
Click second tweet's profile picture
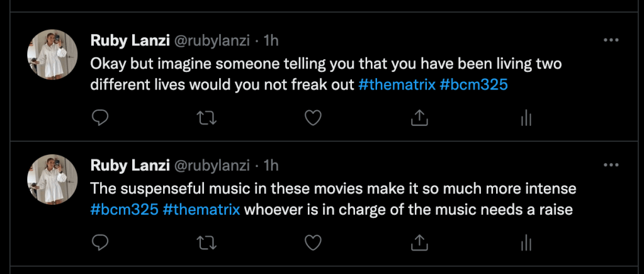(52, 180)
